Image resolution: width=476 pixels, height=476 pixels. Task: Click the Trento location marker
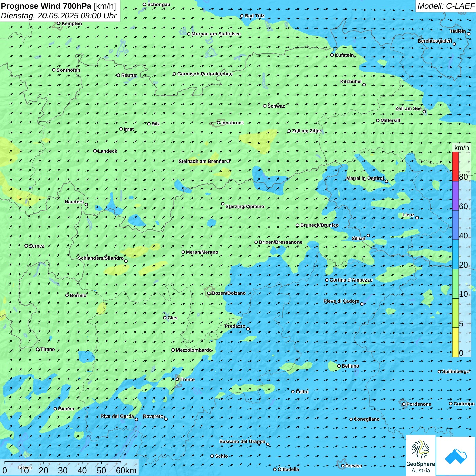click(177, 379)
